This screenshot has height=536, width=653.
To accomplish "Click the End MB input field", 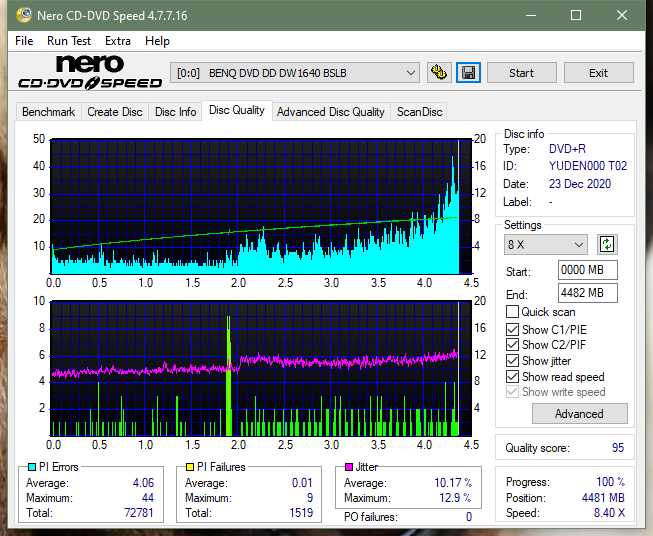I will 588,293.
